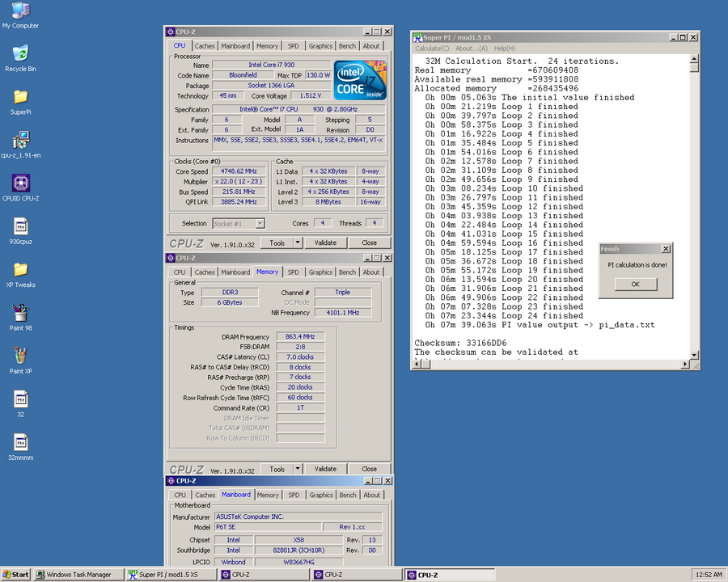Click Tools button in top CPU-Z window
The height and width of the screenshot is (582, 728).
coord(277,242)
